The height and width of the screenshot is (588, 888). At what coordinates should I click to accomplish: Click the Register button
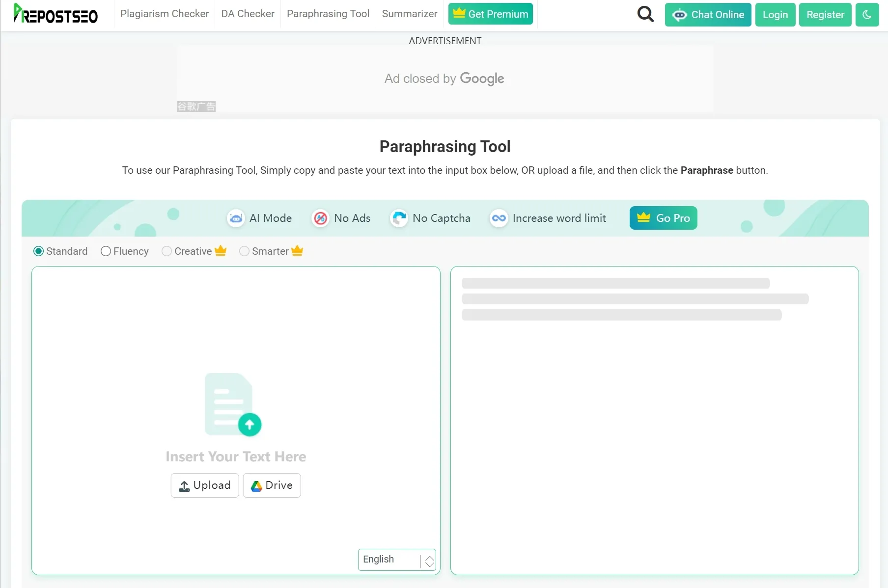click(x=825, y=15)
